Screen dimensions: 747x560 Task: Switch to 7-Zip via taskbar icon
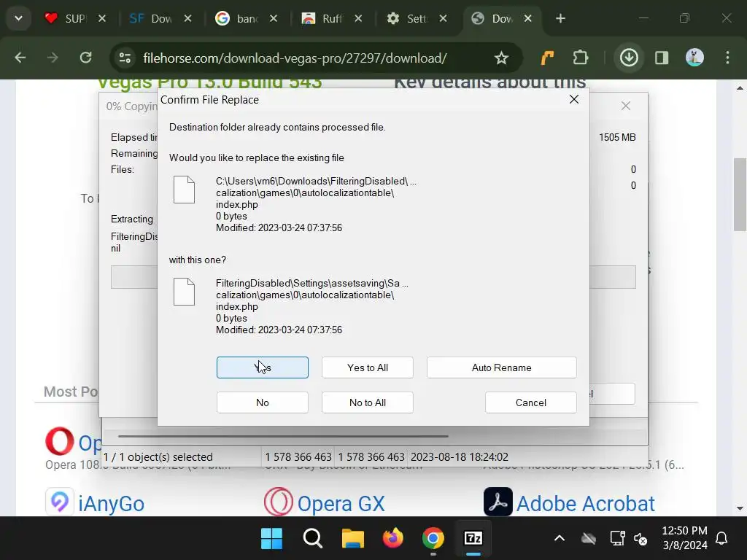tap(473, 539)
